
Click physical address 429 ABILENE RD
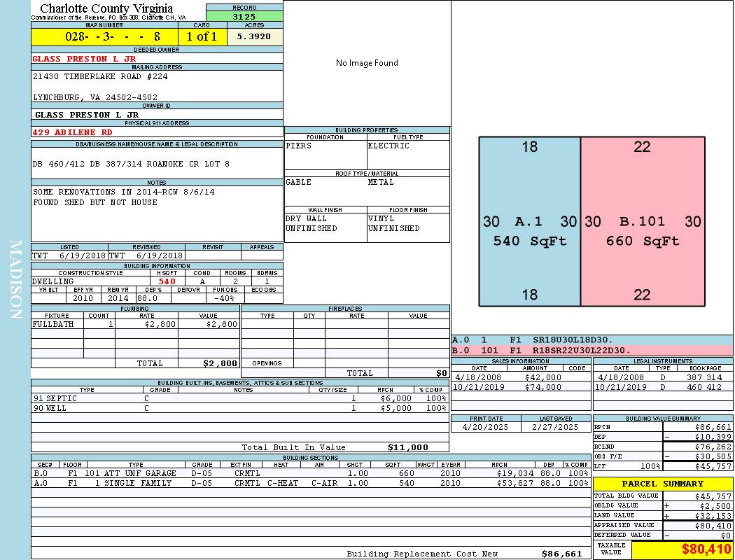73,132
